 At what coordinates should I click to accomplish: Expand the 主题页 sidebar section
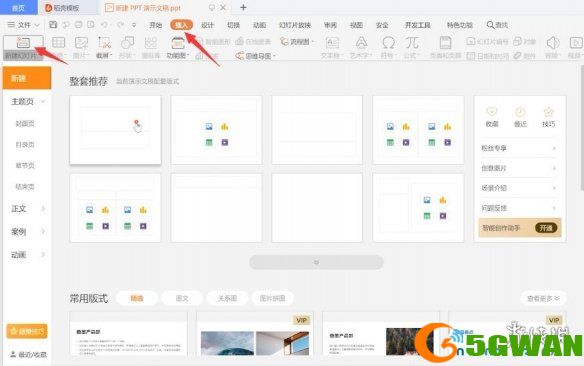click(27, 102)
